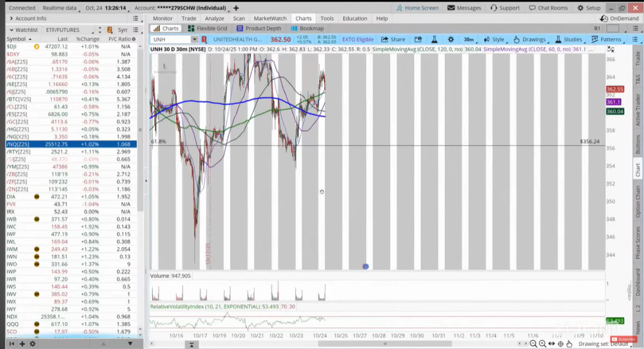Open chart settings gear icon

(451, 39)
